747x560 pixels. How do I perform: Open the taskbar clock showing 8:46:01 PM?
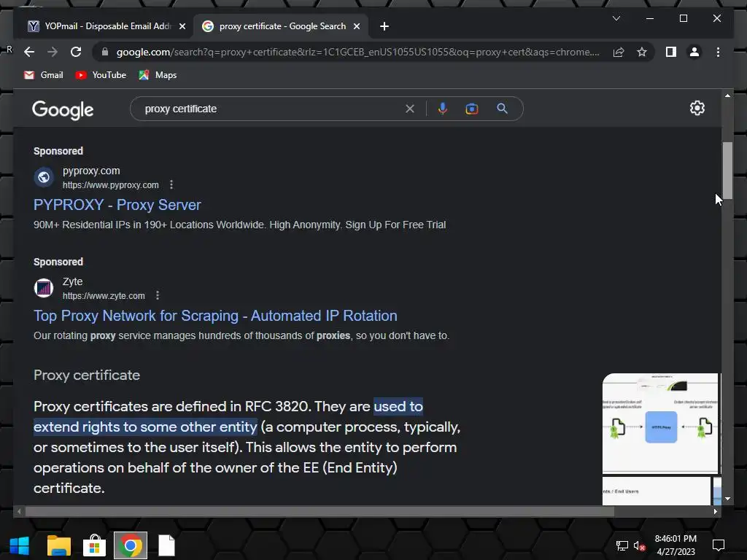(676, 545)
